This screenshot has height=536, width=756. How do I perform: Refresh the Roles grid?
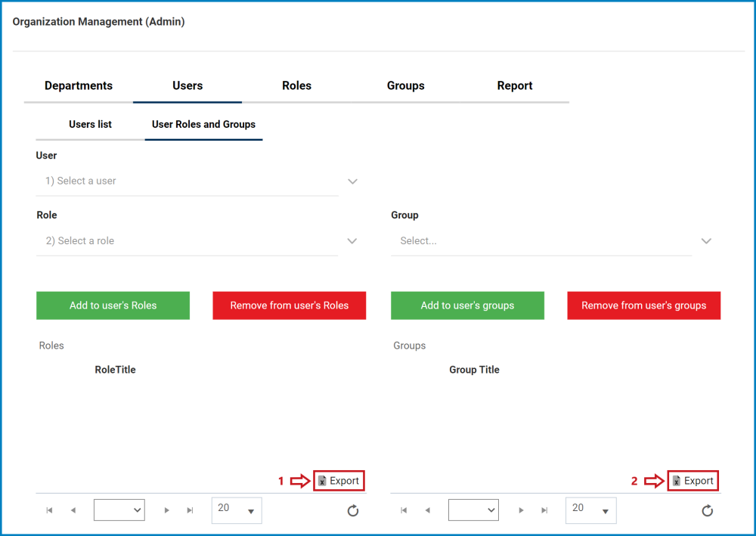click(x=353, y=510)
